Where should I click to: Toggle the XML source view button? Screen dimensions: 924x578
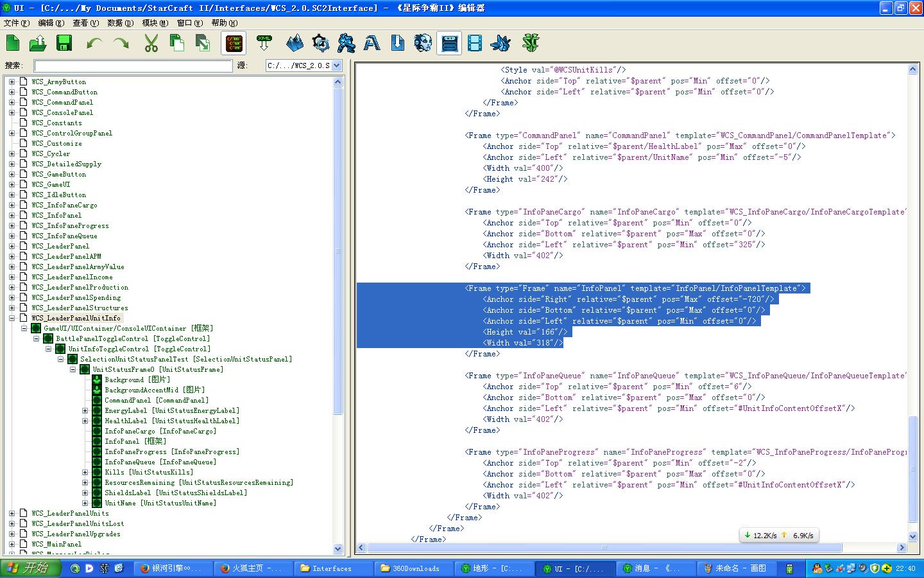234,43
